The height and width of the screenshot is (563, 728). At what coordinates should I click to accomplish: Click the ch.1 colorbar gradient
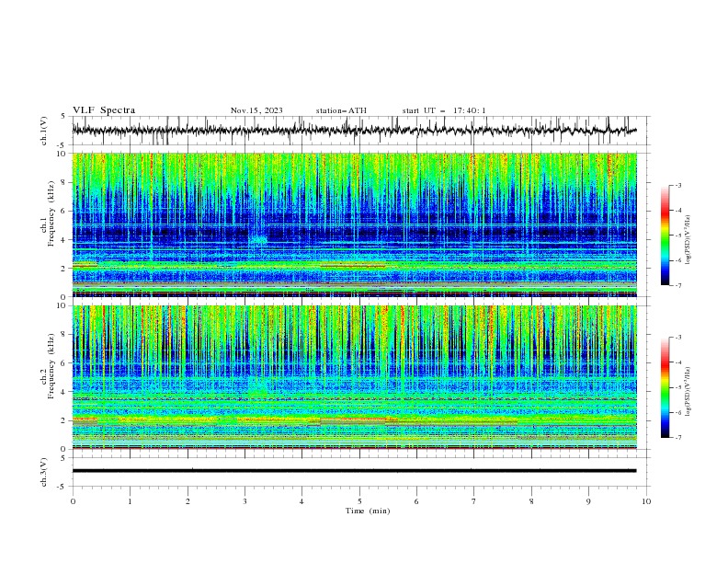[x=665, y=236]
